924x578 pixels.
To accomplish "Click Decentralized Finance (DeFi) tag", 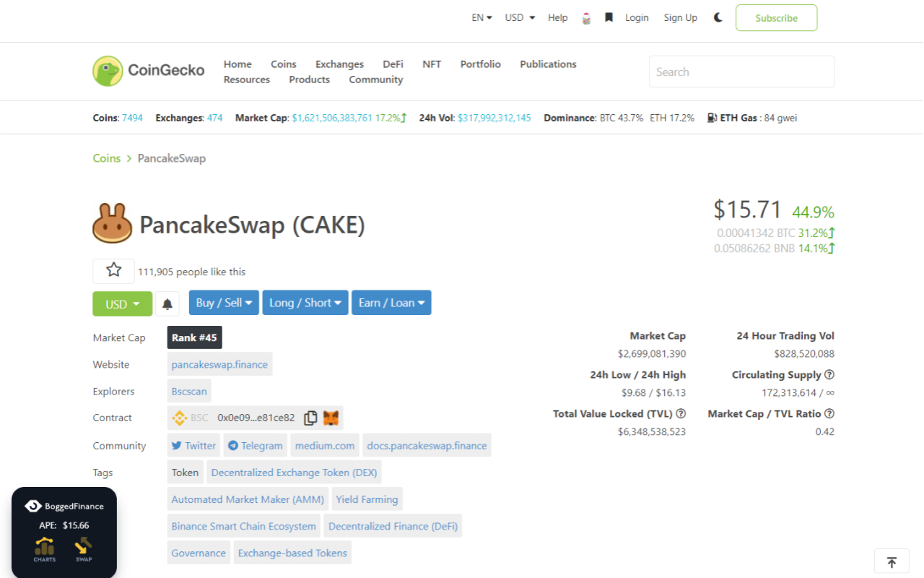I will tap(393, 526).
